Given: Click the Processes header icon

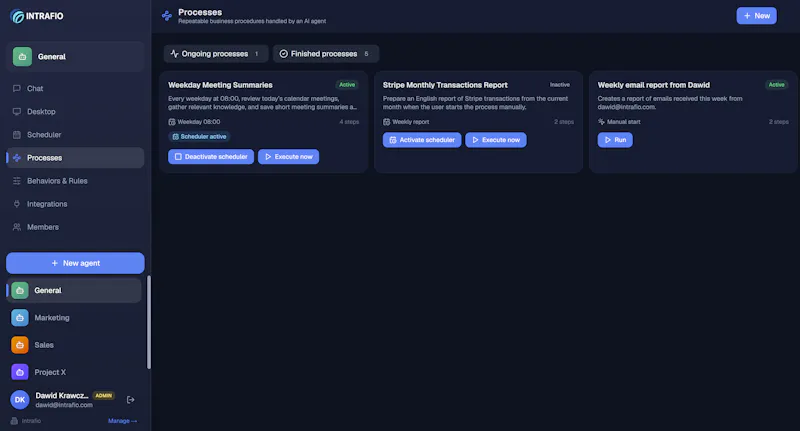Looking at the screenshot, I should (167, 16).
